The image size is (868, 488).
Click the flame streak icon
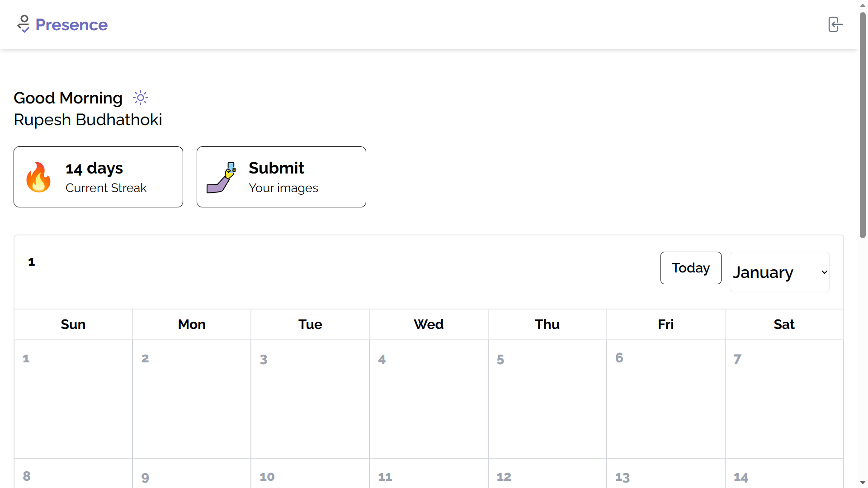coord(38,177)
